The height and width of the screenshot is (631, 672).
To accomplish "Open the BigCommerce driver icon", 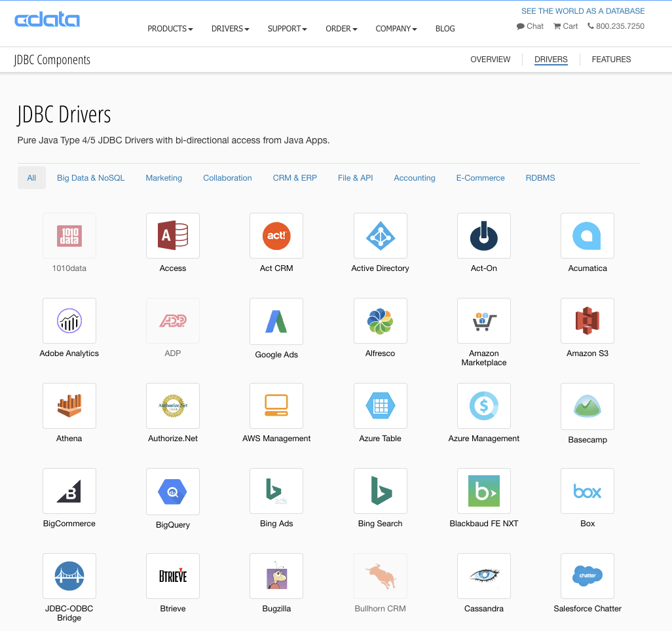I will (x=69, y=491).
